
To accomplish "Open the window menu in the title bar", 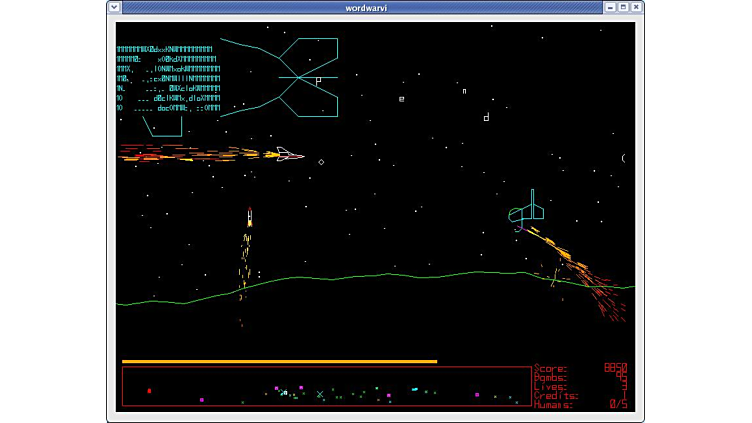I will (114, 7).
